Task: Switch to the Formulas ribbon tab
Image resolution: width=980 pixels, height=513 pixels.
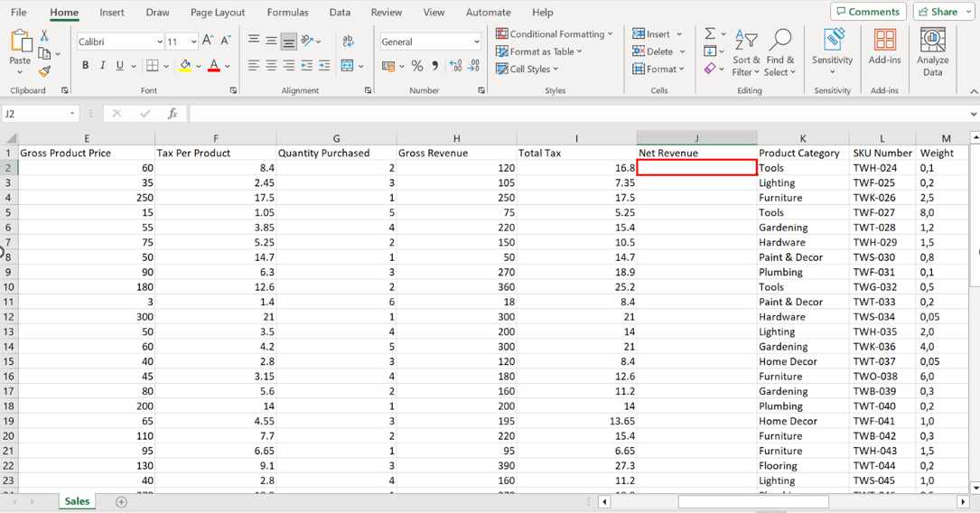Action: pos(287,13)
